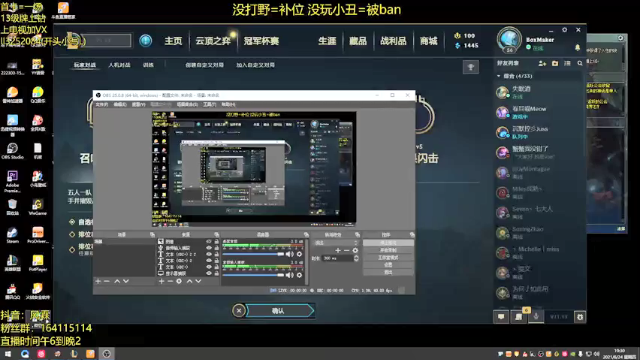The height and width of the screenshot is (360, 640).
Task: Open OBS 工具(T) menu
Action: [x=209, y=104]
